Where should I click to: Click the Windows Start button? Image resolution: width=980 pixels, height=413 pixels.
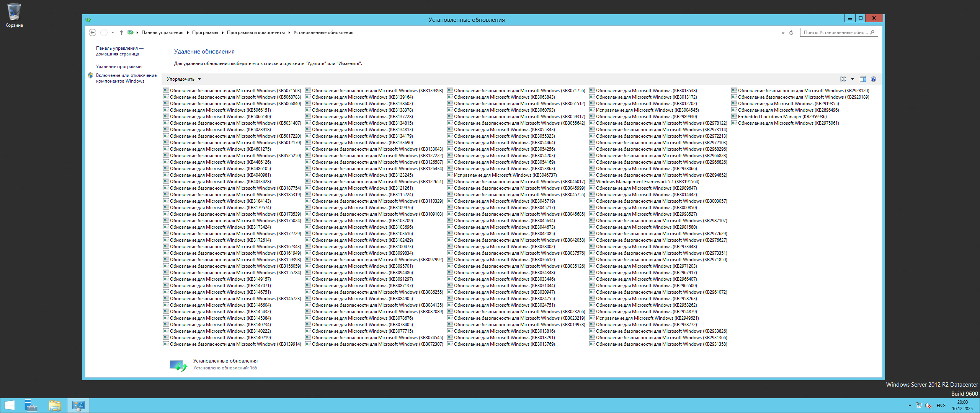tap(9, 405)
